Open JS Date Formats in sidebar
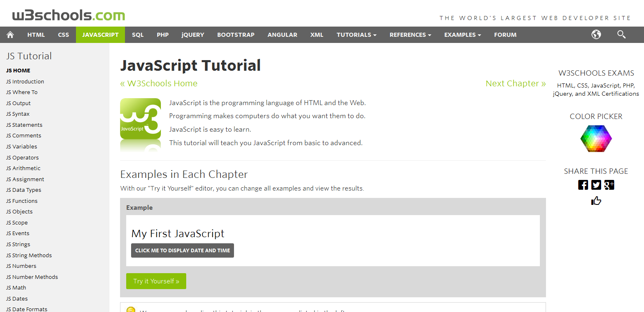This screenshot has height=312, width=644. (27, 309)
